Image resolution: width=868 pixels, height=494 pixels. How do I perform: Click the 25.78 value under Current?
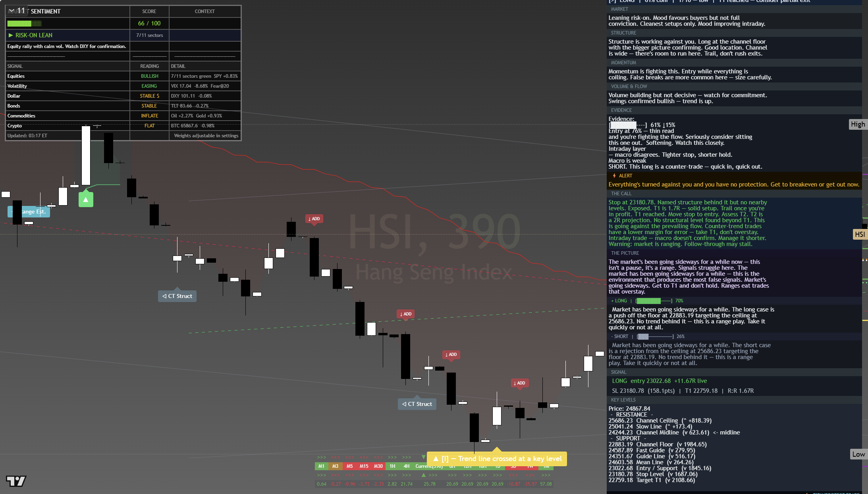(430, 484)
